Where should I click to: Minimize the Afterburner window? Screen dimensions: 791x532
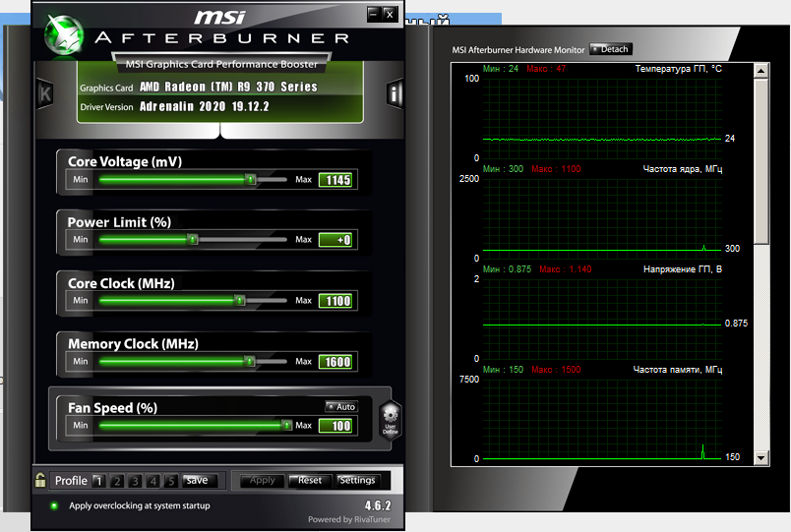point(373,14)
